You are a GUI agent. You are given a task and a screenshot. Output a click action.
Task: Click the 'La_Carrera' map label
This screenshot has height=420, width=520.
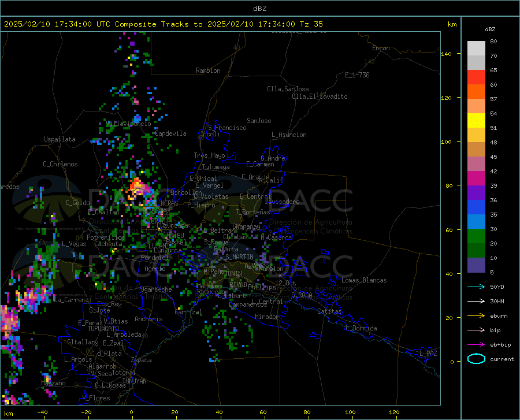tap(71, 300)
